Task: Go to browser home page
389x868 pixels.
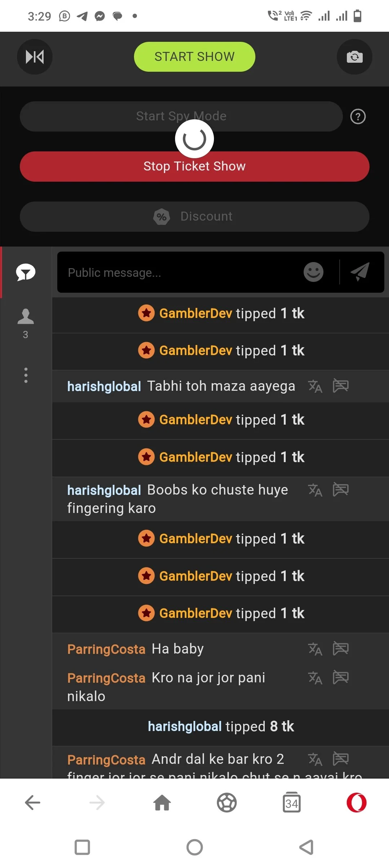Action: pyautogui.click(x=162, y=803)
